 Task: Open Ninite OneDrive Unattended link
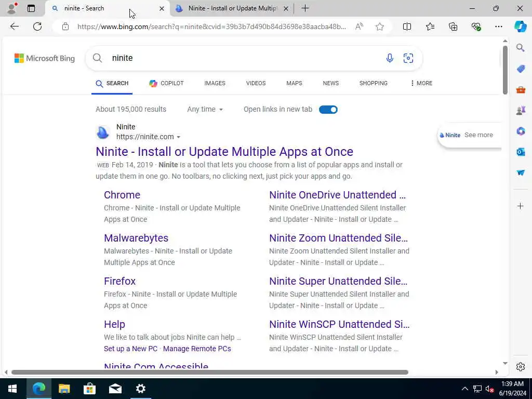point(337,195)
